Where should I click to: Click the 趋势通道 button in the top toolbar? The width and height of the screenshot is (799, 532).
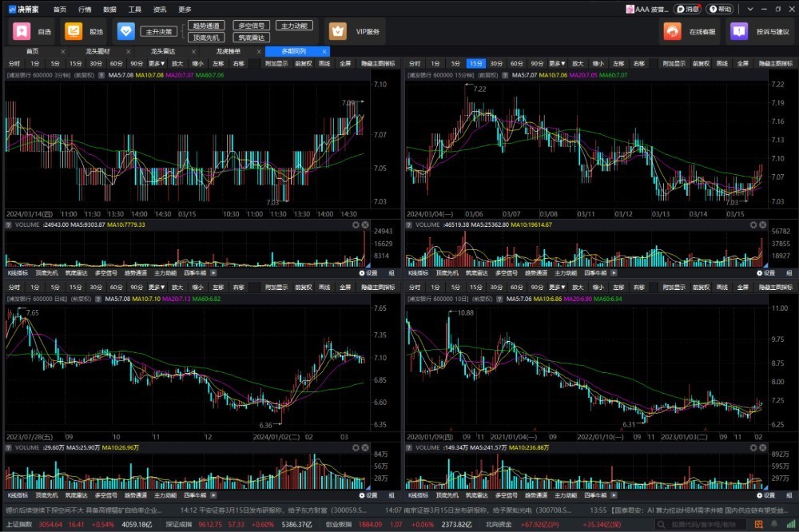(x=206, y=26)
